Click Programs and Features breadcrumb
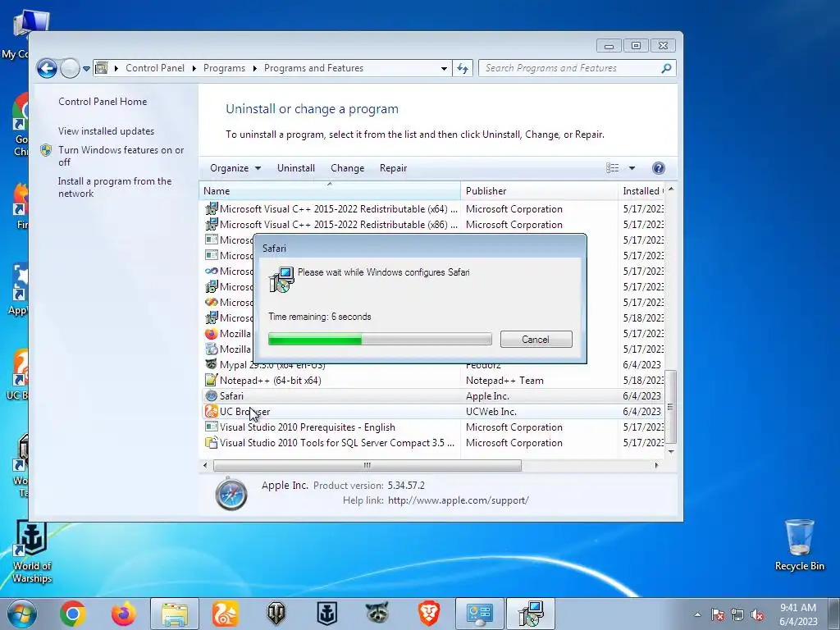 313,68
